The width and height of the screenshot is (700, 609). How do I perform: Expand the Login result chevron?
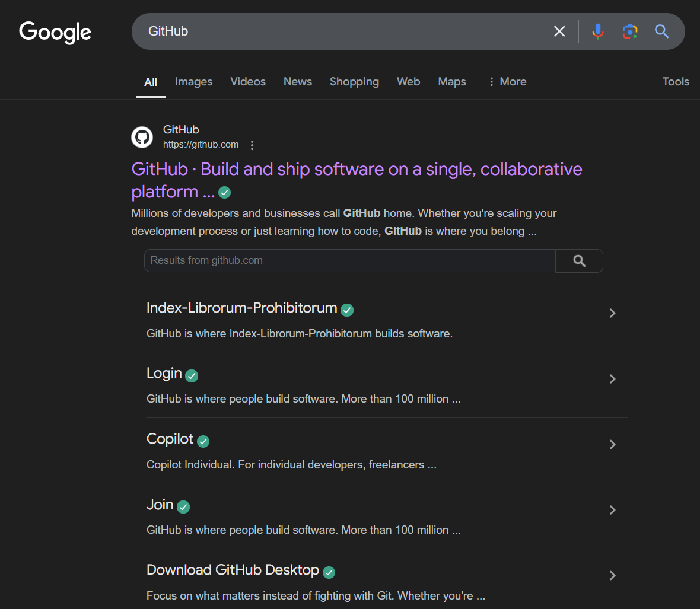(612, 379)
